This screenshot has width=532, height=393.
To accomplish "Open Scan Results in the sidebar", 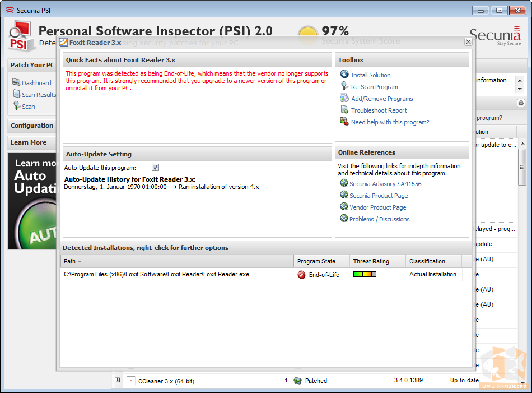I will click(39, 95).
